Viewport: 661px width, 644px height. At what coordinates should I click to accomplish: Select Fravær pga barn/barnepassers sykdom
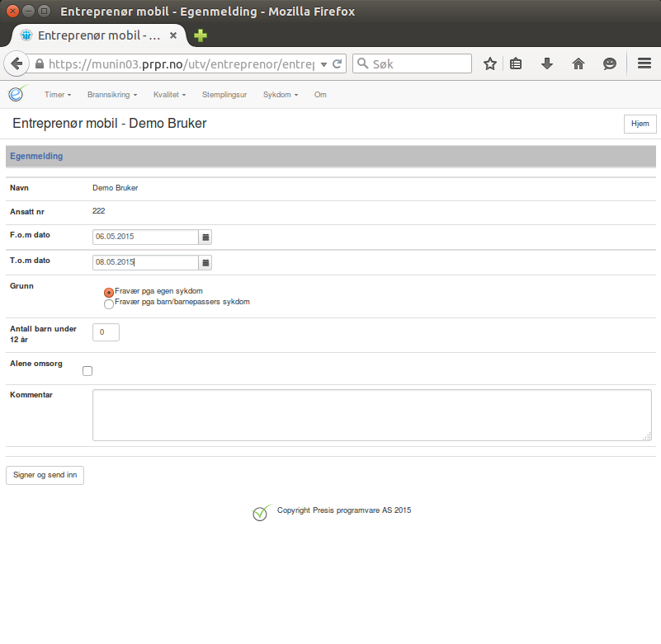click(109, 303)
